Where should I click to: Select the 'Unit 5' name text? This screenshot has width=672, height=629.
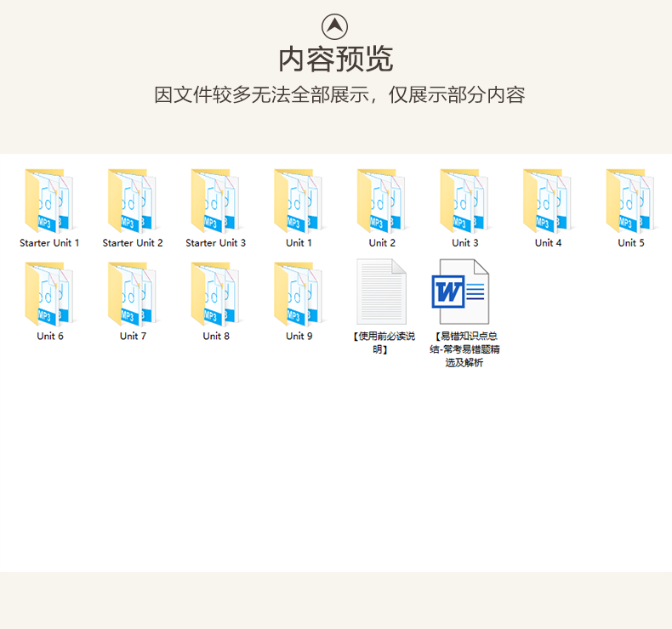click(631, 243)
